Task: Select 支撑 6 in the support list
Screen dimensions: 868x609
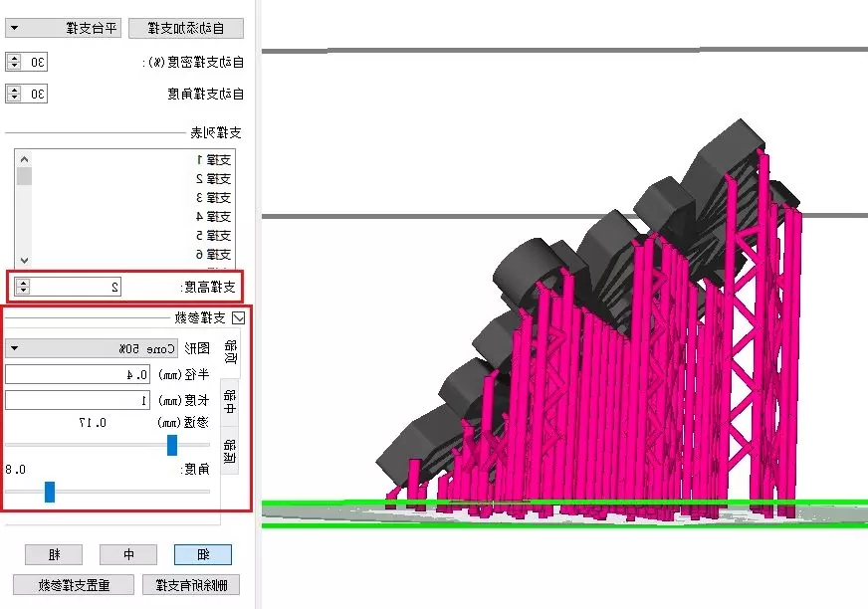Action: tap(214, 254)
